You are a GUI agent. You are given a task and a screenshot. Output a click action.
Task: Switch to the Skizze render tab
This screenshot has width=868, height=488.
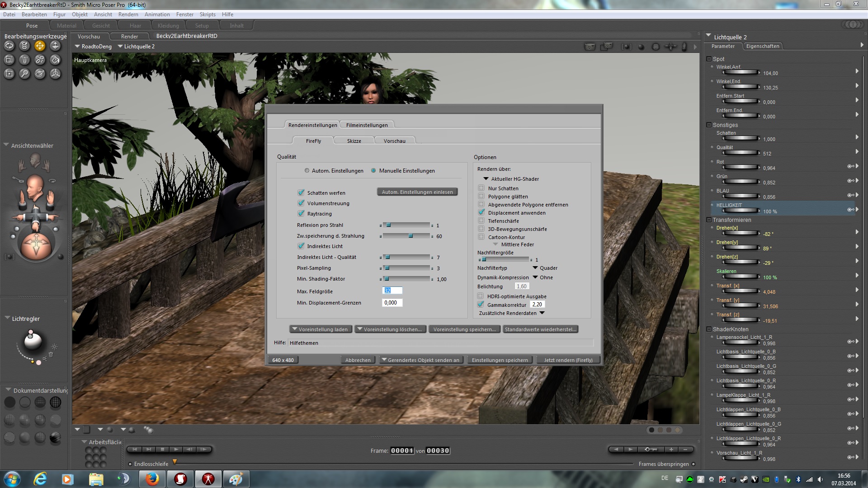pos(354,141)
